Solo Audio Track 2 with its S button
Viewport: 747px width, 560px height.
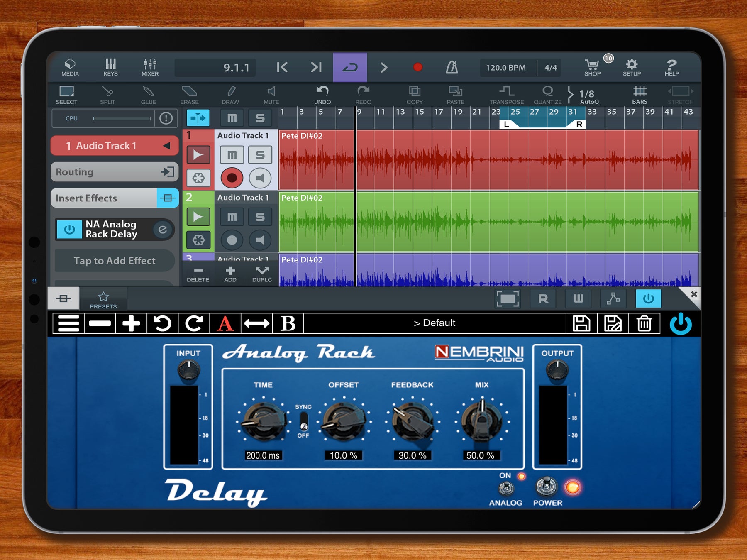261,216
